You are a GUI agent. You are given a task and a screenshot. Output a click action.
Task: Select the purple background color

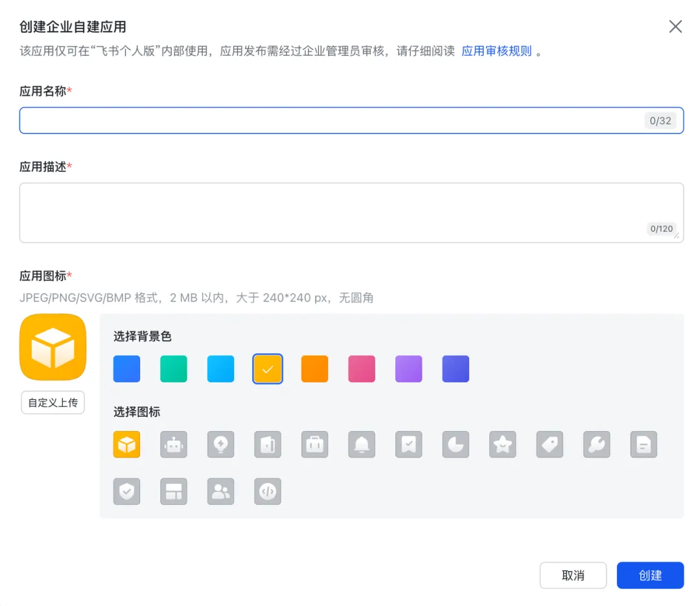pos(409,369)
